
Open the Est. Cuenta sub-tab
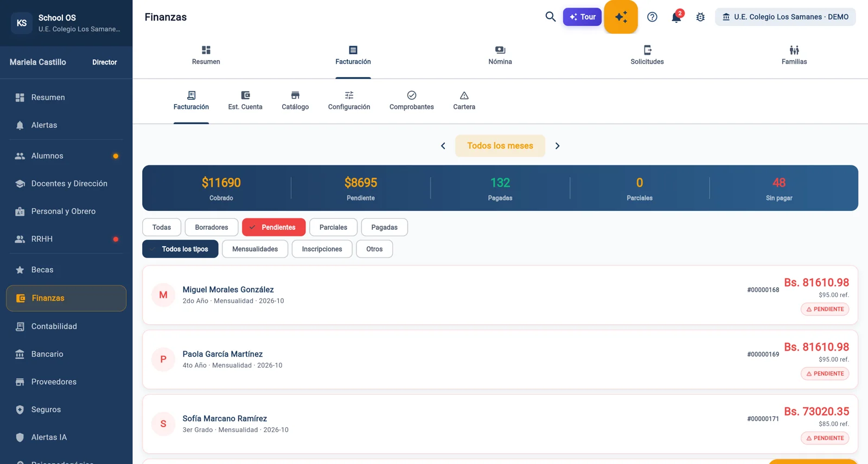coord(245,101)
